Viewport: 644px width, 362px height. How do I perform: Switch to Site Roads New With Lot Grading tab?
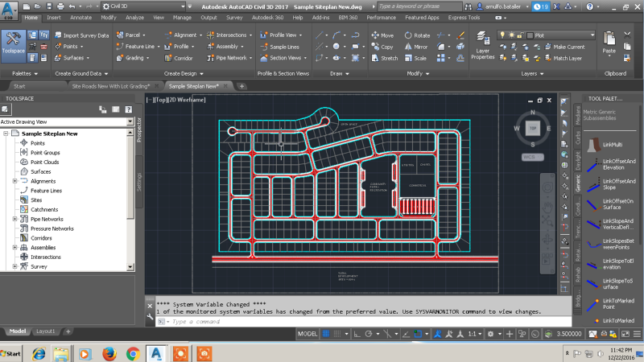(111, 86)
